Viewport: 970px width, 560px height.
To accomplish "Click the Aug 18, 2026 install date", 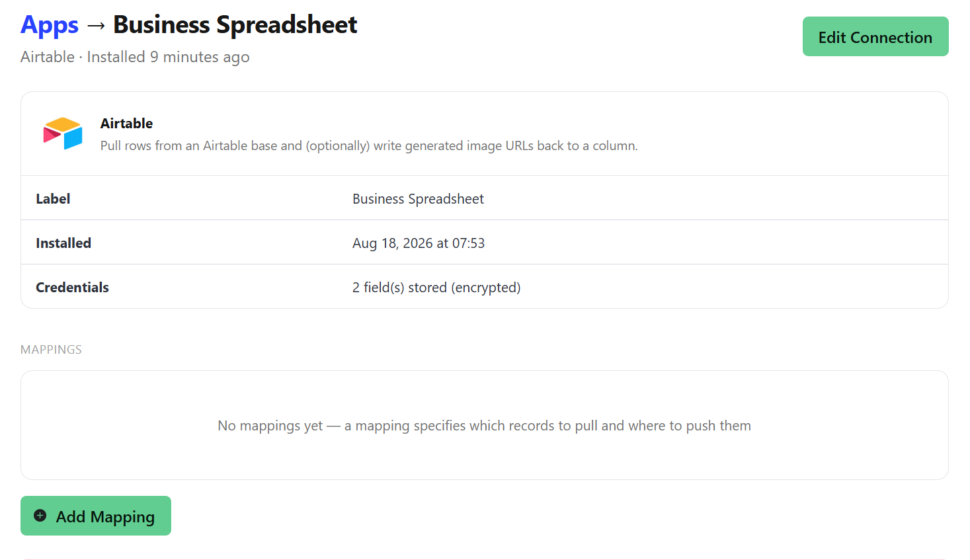I will point(419,243).
